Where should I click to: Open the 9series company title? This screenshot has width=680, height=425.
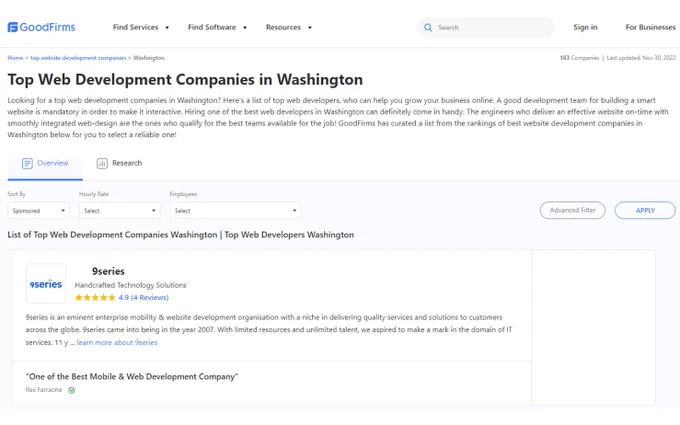(x=108, y=271)
